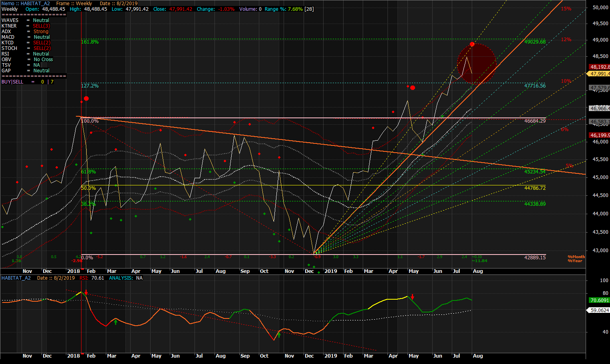Click the 50,000 price axis label
This screenshot has height=364, width=610.
(600, 7)
